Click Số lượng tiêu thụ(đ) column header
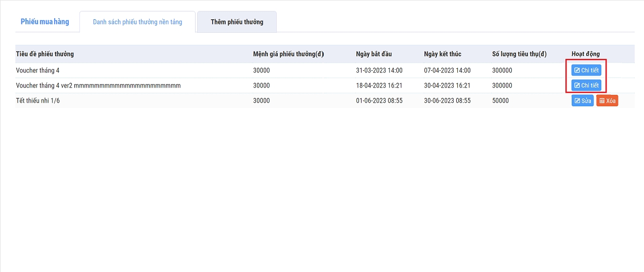 [519, 54]
